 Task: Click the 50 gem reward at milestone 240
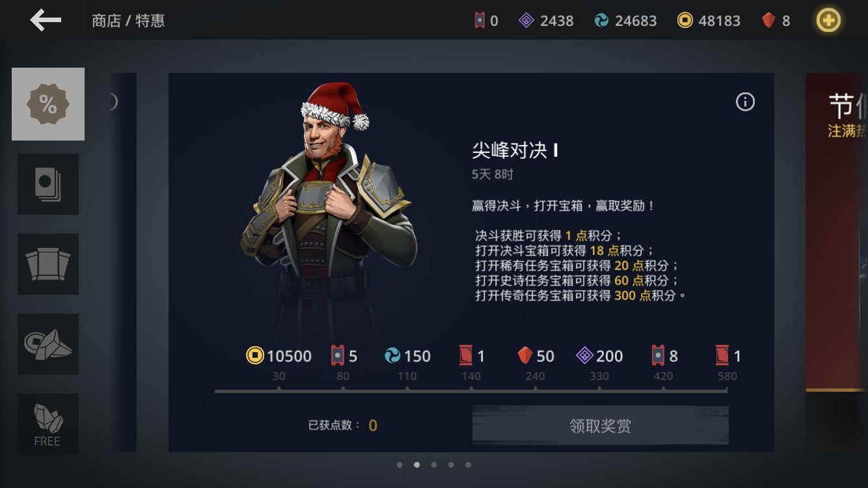pos(536,356)
